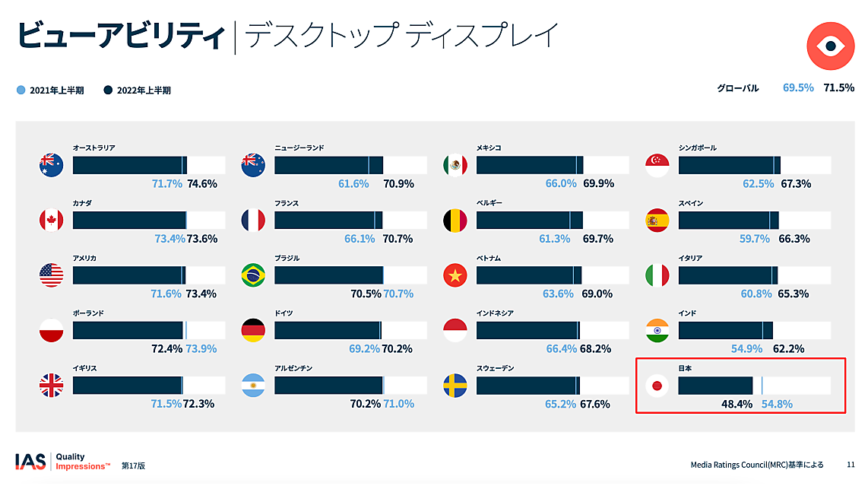Click the United Kingdom flag icon

click(x=51, y=386)
